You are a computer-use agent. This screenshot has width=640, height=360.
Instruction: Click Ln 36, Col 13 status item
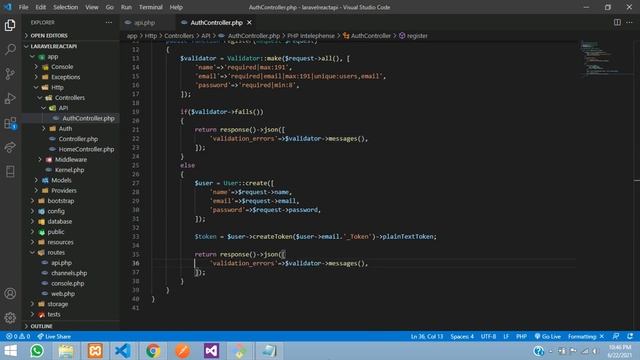click(x=427, y=336)
